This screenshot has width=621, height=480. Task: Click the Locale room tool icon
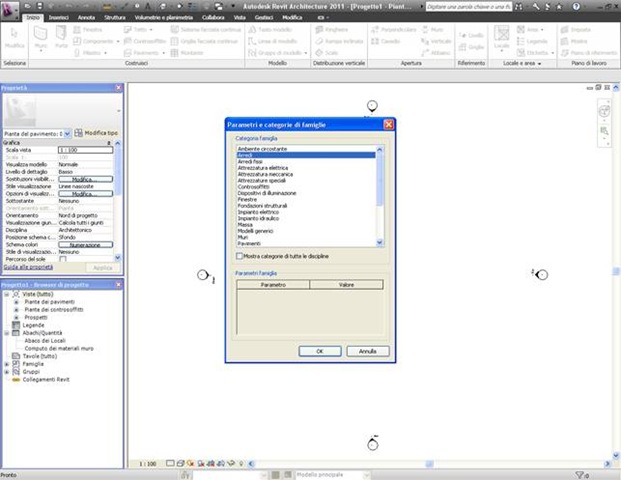[x=501, y=34]
